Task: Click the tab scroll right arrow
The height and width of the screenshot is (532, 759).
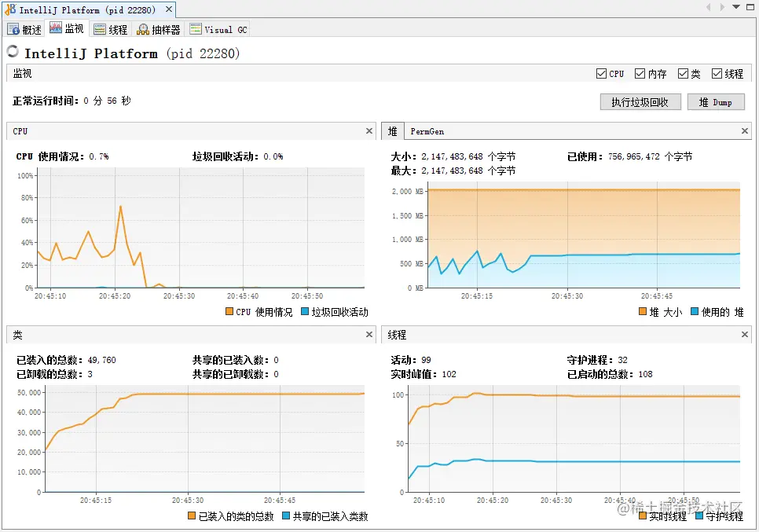Action: click(722, 7)
